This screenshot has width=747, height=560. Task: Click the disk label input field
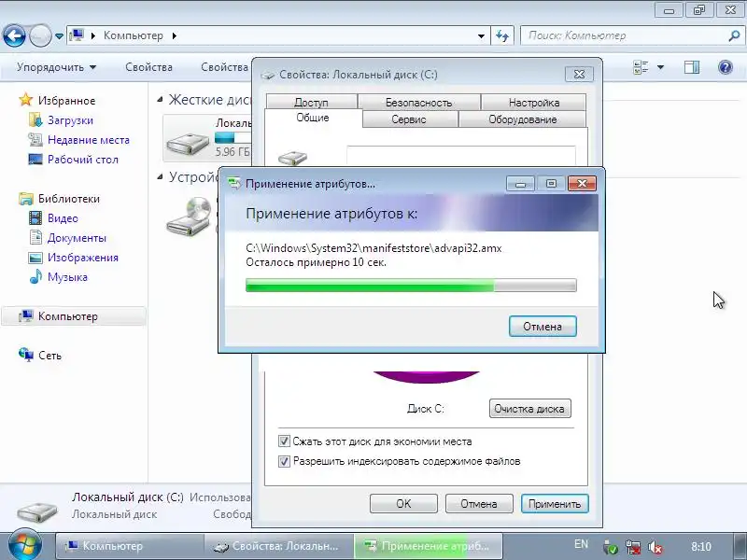pyautogui.click(x=460, y=156)
